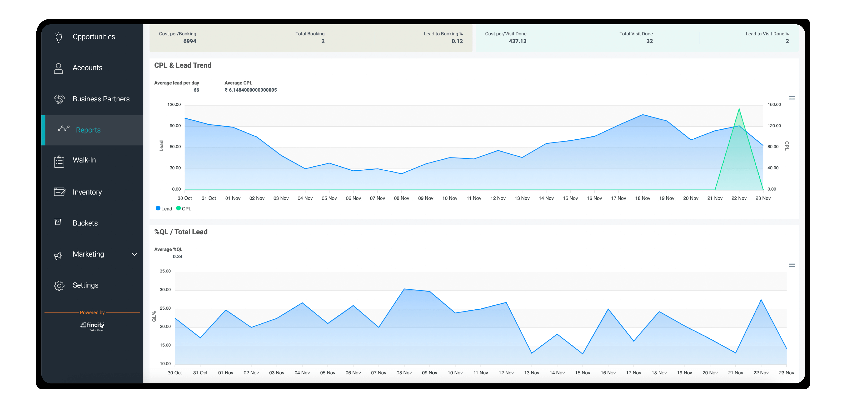868x408 pixels.
Task: Navigate to Walk-In
Action: (x=84, y=160)
